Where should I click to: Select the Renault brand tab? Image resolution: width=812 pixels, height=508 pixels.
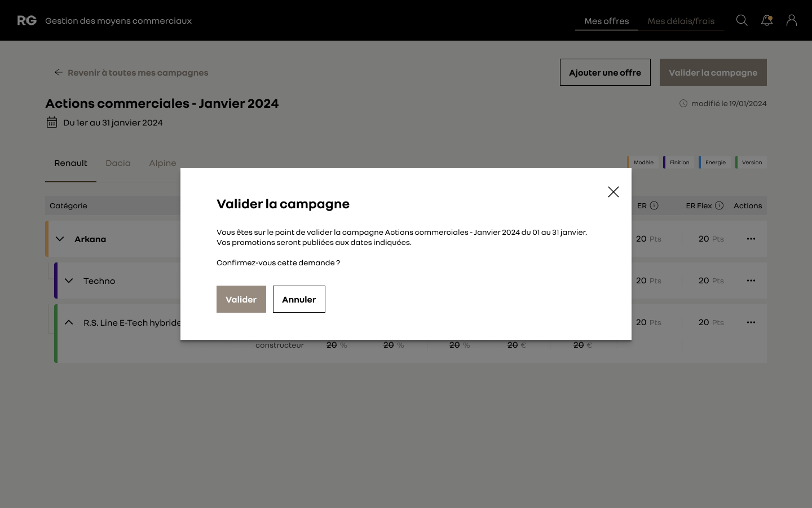click(70, 163)
